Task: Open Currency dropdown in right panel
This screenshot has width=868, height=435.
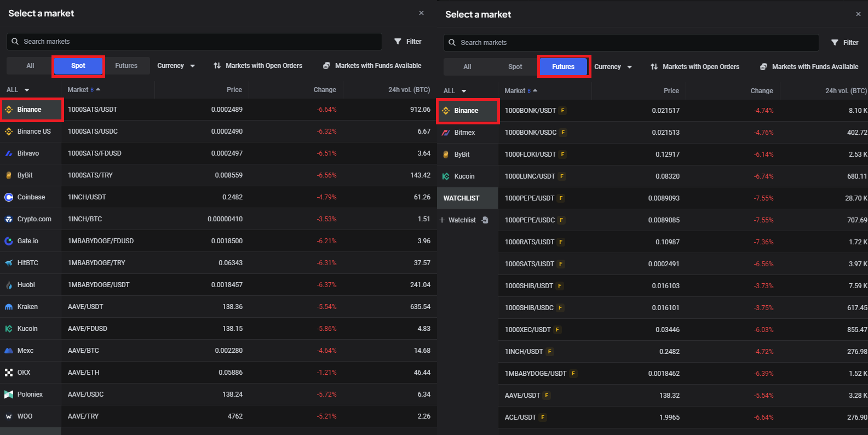Action: (613, 67)
